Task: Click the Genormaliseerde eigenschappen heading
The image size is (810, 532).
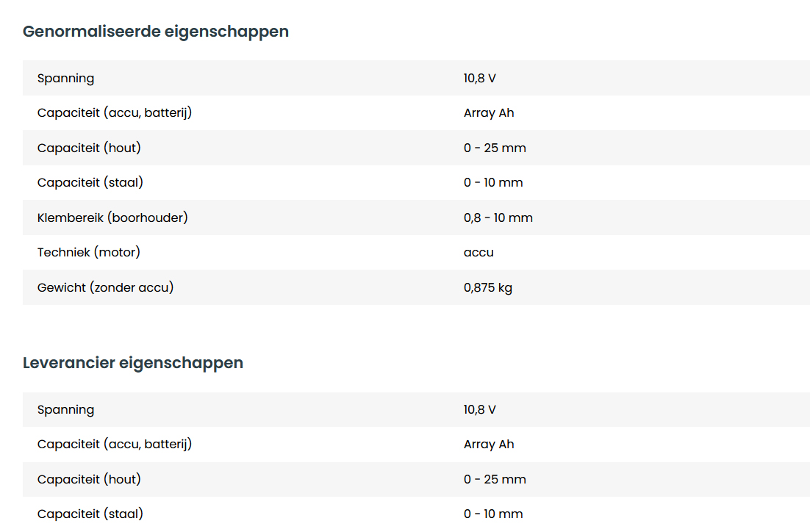Action: [156, 32]
